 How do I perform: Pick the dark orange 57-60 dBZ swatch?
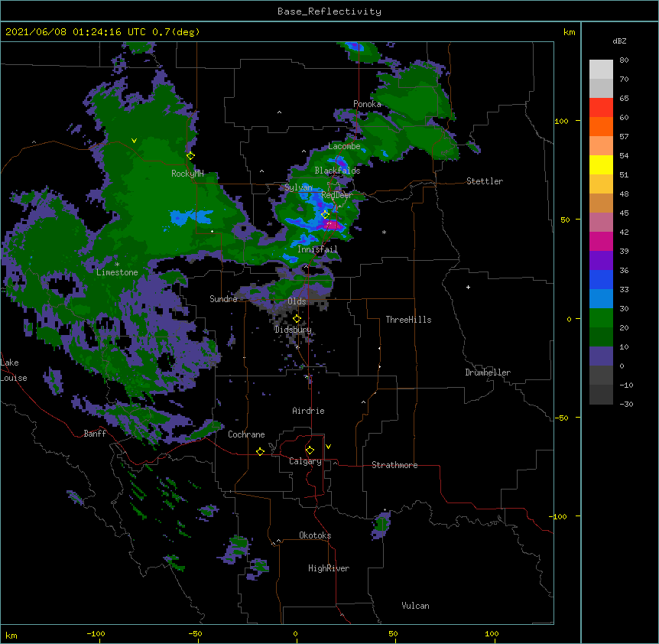click(601, 126)
